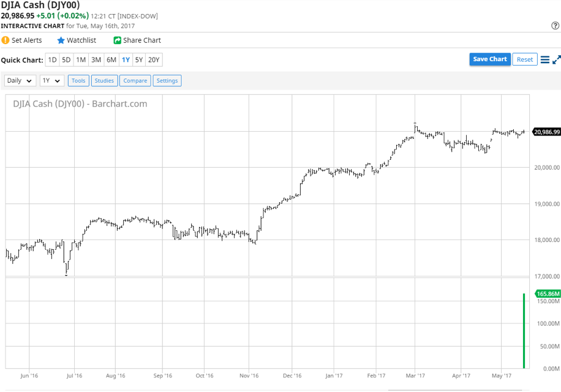Click the DJIA Cash (DJY00) title
Image resolution: width=561 pixels, height=392 pixels.
40,5
